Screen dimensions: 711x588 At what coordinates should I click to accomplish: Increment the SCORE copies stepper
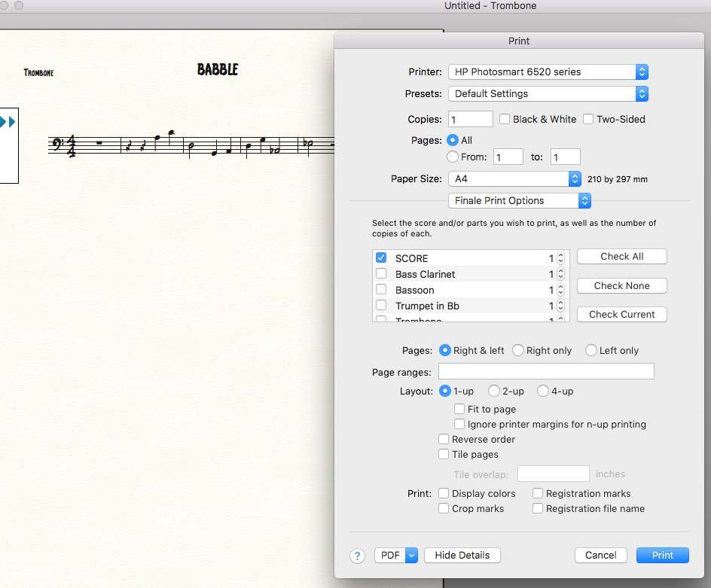click(560, 255)
